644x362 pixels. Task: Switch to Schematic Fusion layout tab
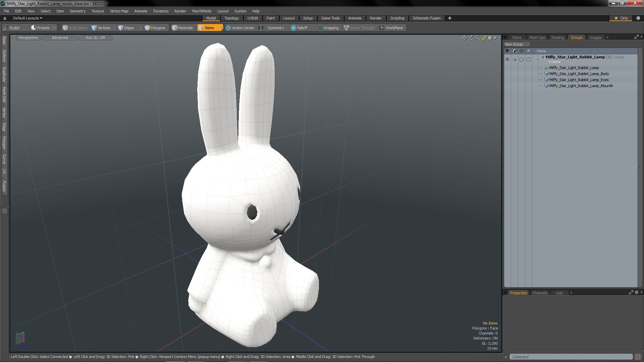pyautogui.click(x=427, y=18)
